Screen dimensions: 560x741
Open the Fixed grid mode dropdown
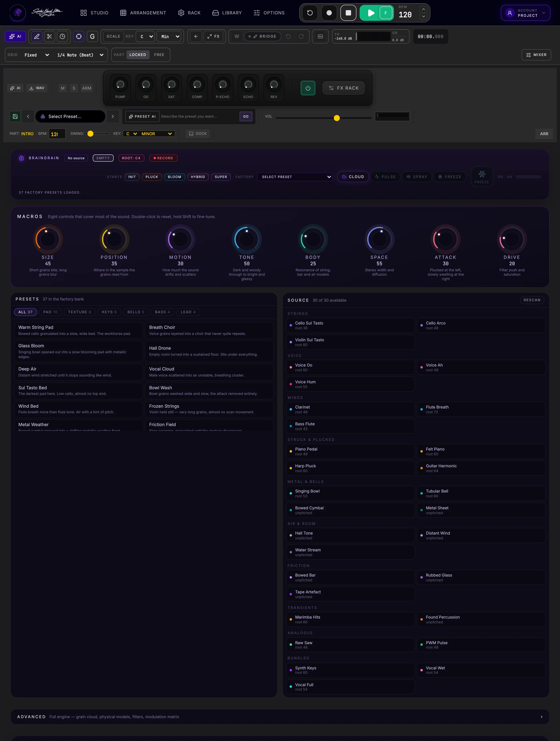tap(37, 55)
